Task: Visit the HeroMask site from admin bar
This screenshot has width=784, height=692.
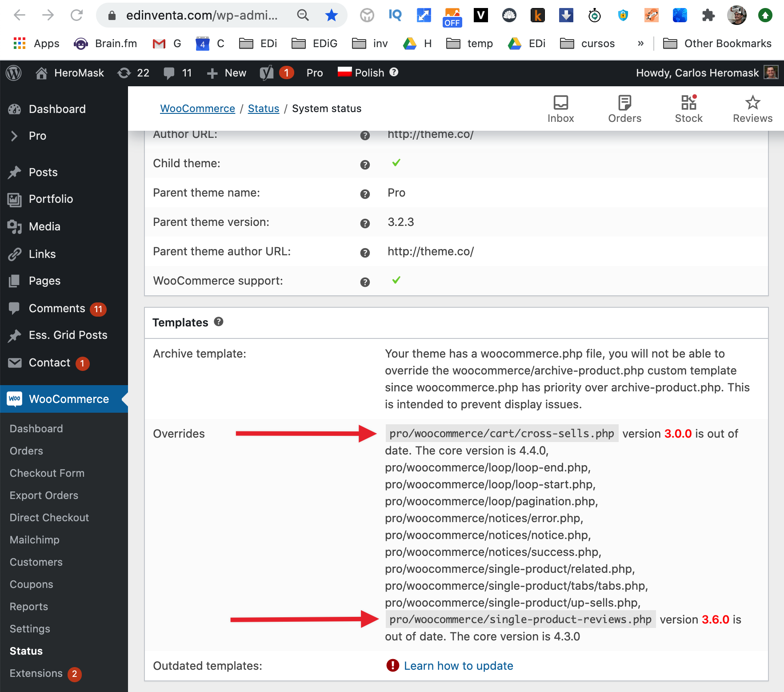Action: (x=70, y=73)
